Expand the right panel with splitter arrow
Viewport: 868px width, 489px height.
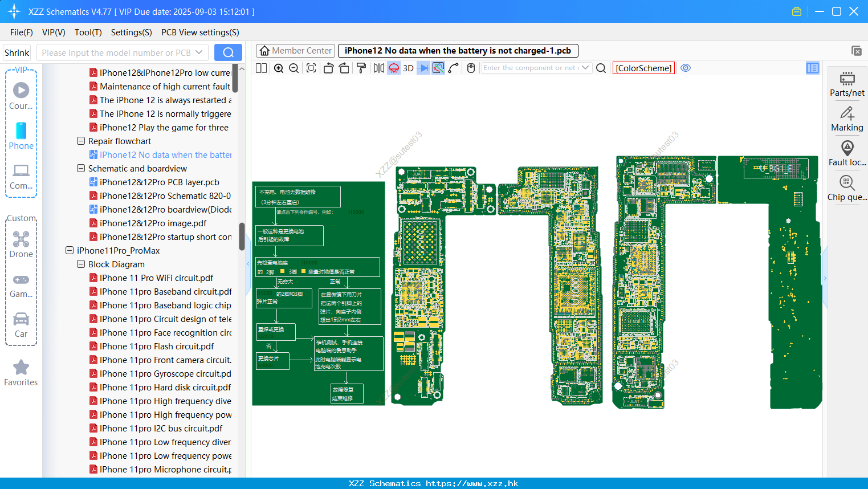point(825,278)
